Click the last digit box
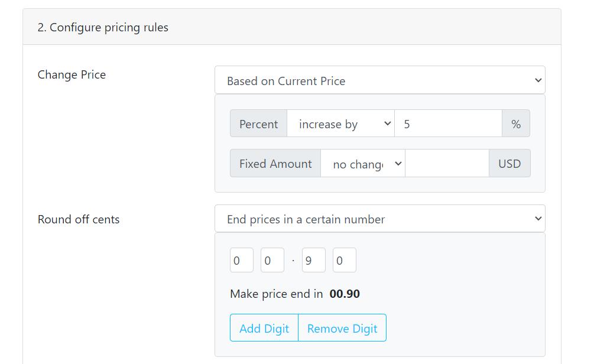 click(344, 261)
